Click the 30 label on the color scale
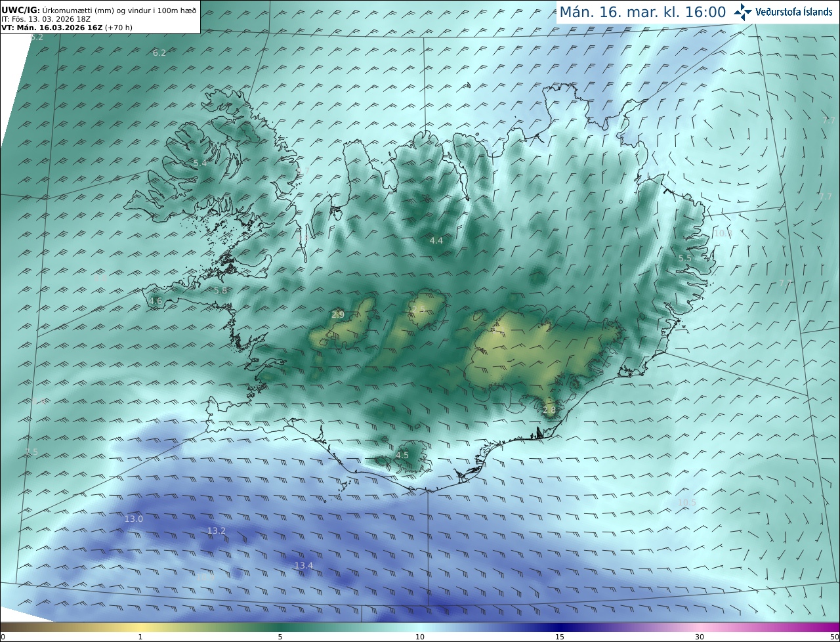 click(x=700, y=637)
